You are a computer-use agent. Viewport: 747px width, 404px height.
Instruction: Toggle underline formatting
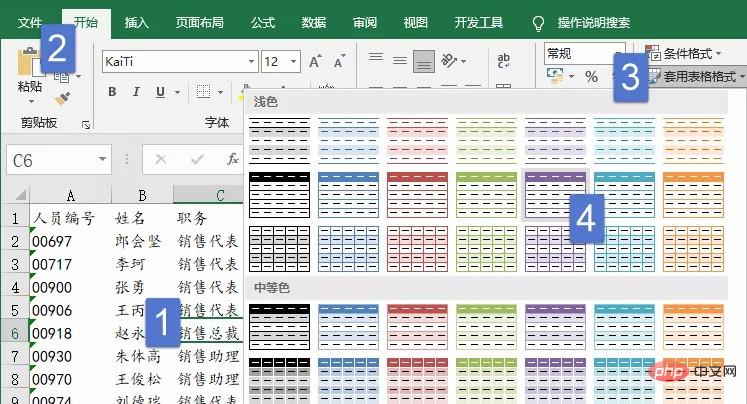(x=160, y=91)
